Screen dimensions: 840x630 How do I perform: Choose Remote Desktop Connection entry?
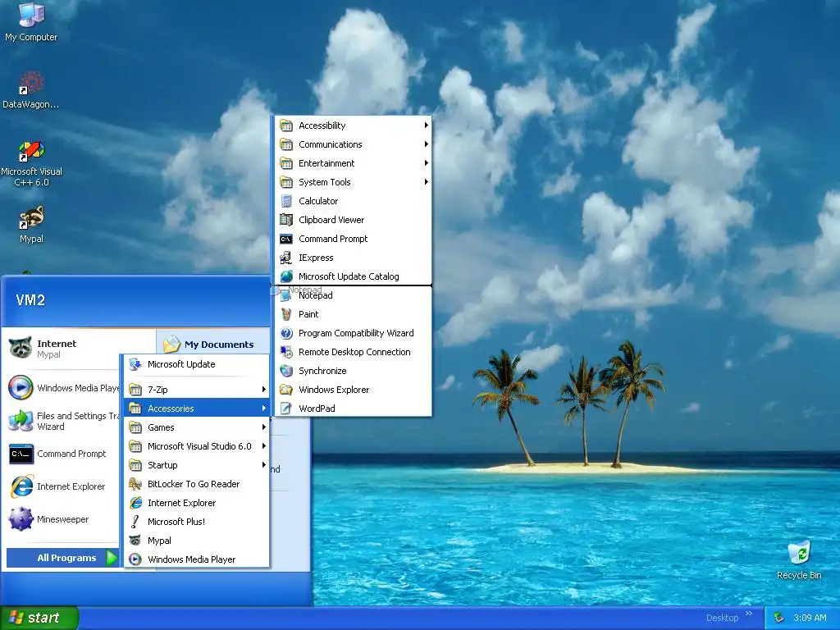coord(354,352)
